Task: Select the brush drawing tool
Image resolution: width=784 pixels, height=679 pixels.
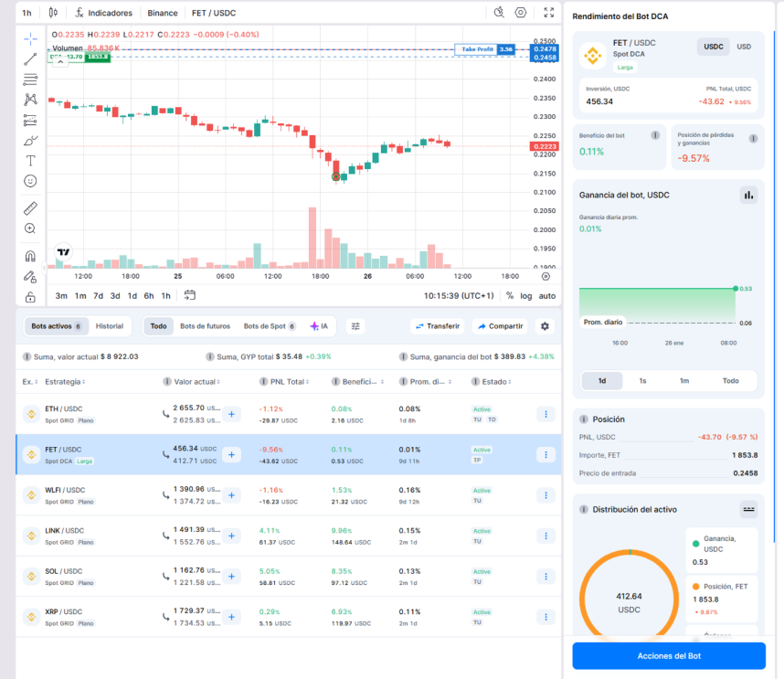Action: pos(30,142)
